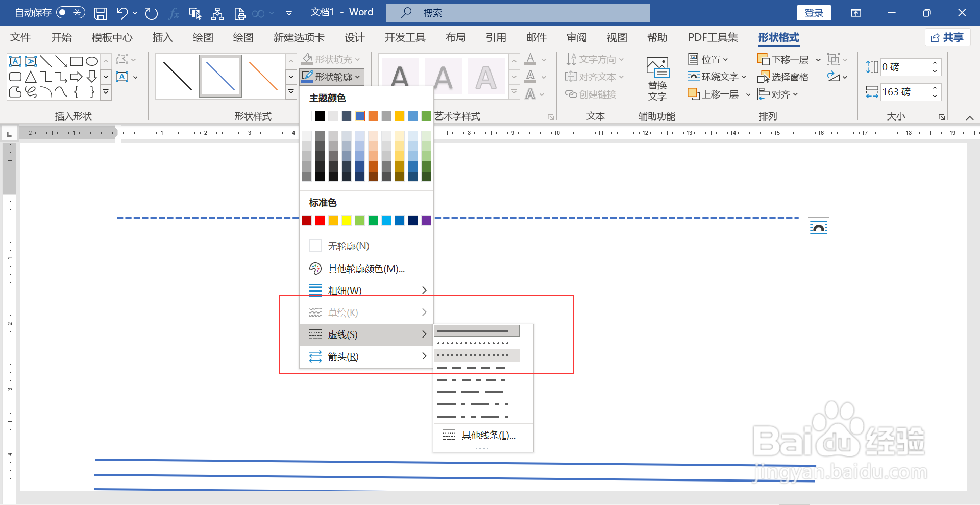This screenshot has width=980, height=505.
Task: Switch to the PDF工具集 tab
Action: [713, 37]
